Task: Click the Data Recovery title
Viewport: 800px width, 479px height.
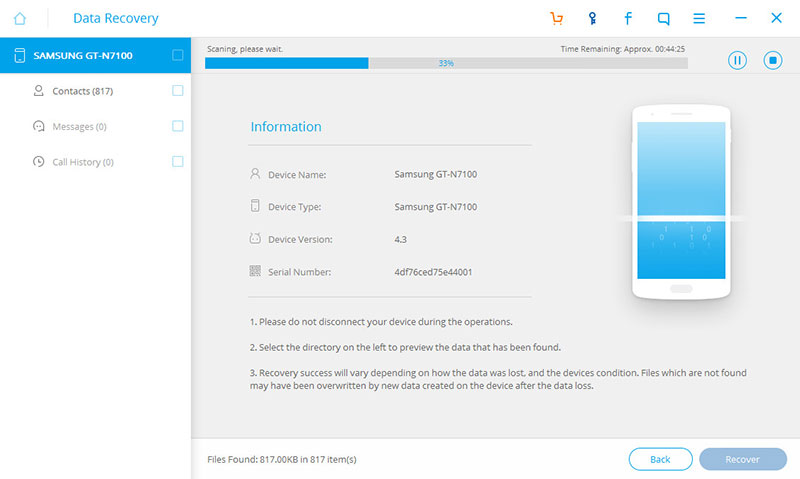Action: (116, 18)
